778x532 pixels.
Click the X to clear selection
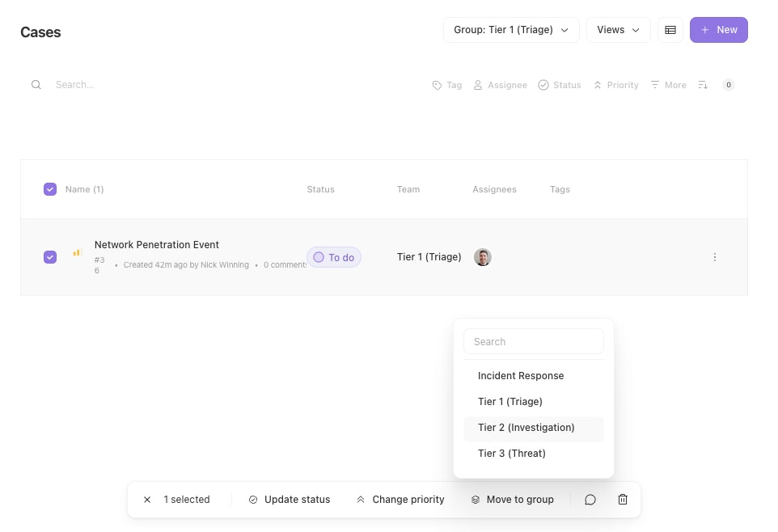(x=147, y=500)
